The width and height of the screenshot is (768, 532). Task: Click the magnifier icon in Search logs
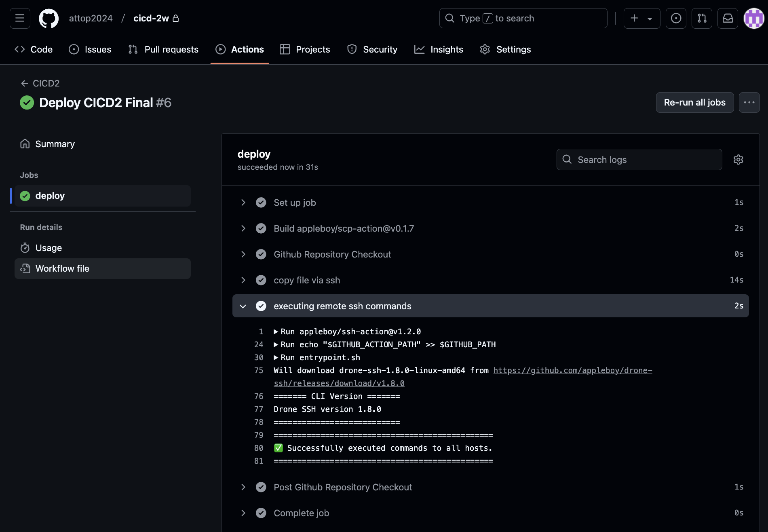567,159
